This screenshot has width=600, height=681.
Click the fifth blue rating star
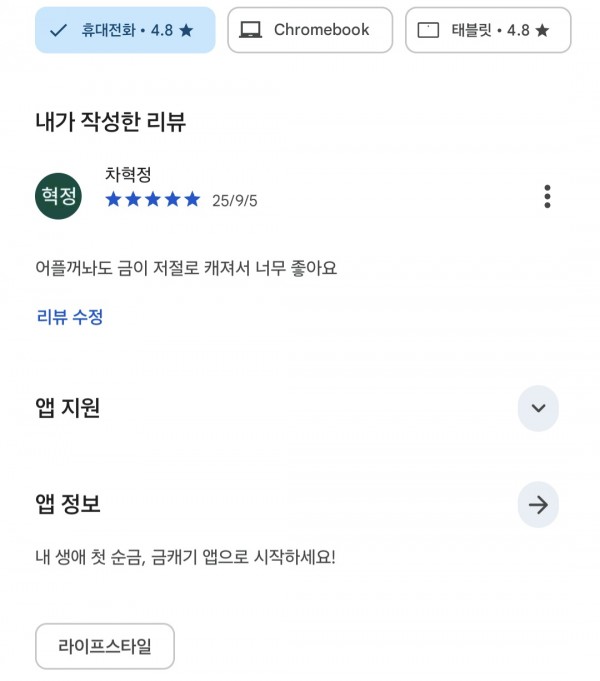(x=192, y=200)
